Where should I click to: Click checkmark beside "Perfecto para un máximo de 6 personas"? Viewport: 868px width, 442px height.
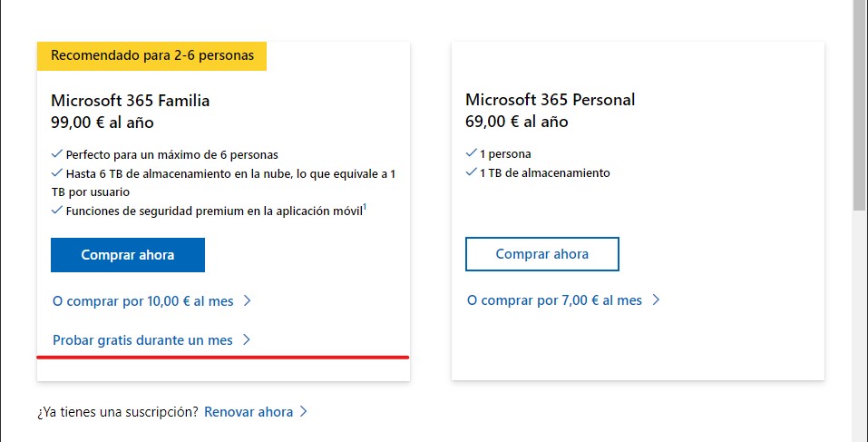point(57,154)
